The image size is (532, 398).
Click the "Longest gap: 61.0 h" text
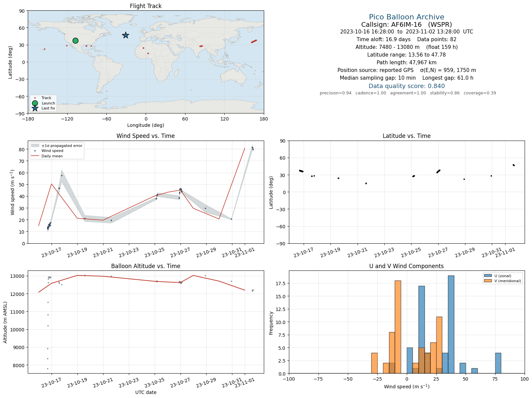coord(448,78)
